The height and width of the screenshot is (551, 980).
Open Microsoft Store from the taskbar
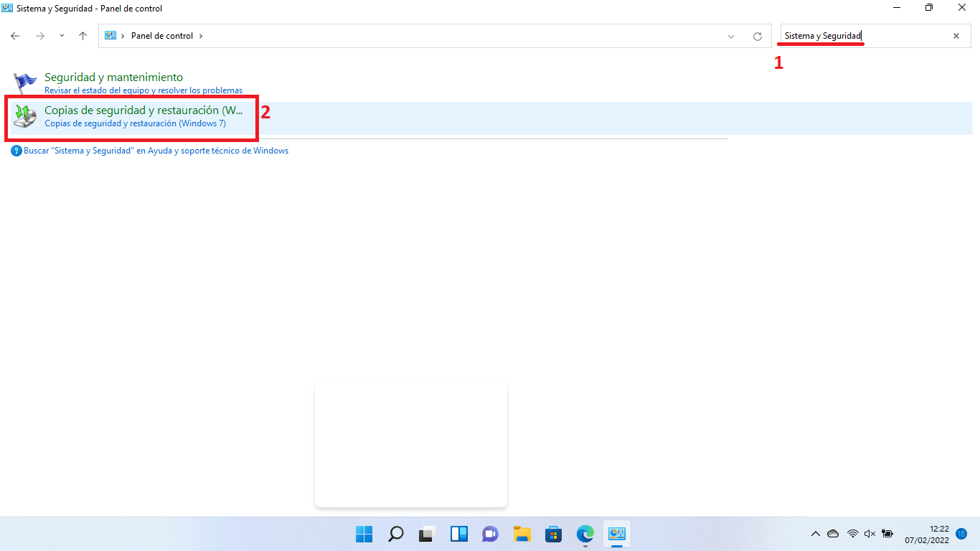pos(554,534)
